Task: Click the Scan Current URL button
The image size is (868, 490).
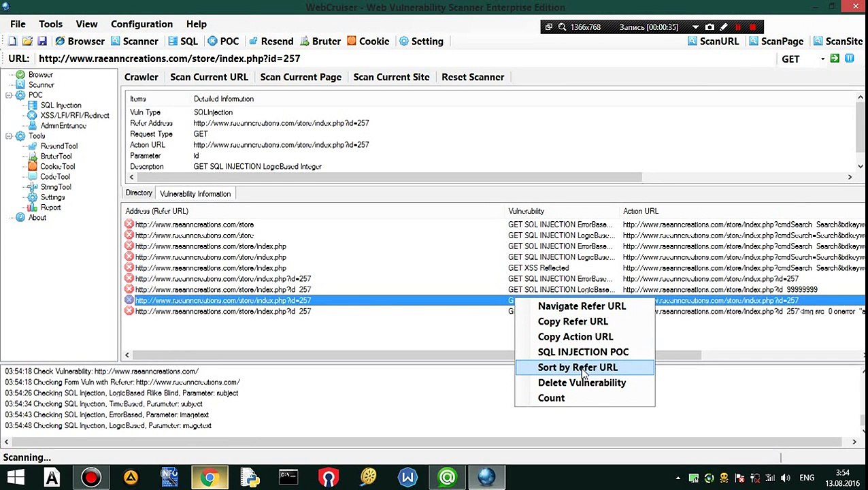Action: (209, 78)
